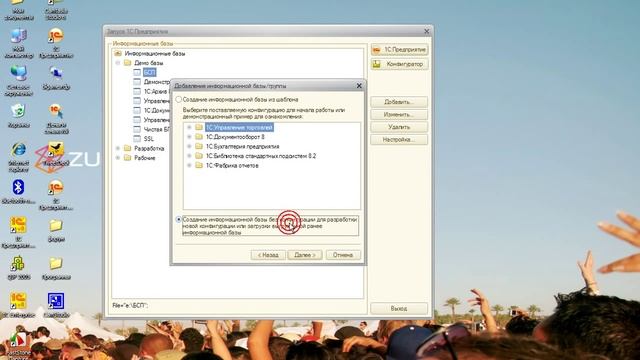The width and height of the screenshot is (640, 360).
Task: Click the 'Добавить...' button
Action: 399,102
